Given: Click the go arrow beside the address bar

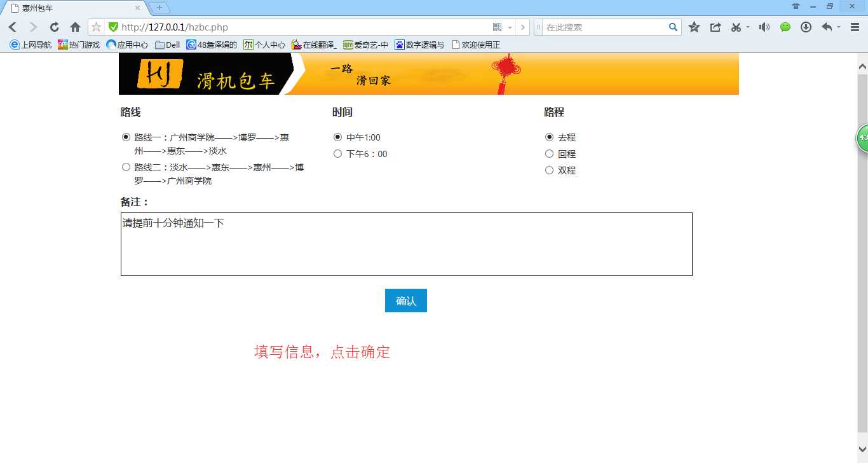Looking at the screenshot, I should click(522, 27).
